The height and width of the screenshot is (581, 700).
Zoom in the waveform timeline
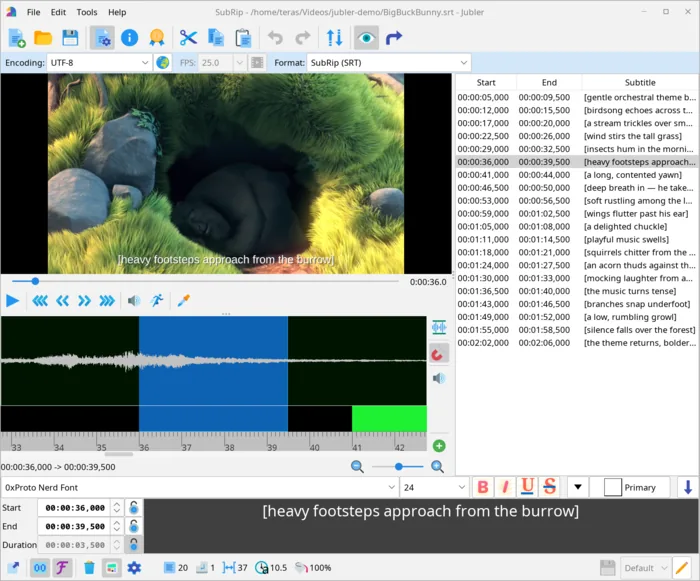[x=438, y=467]
